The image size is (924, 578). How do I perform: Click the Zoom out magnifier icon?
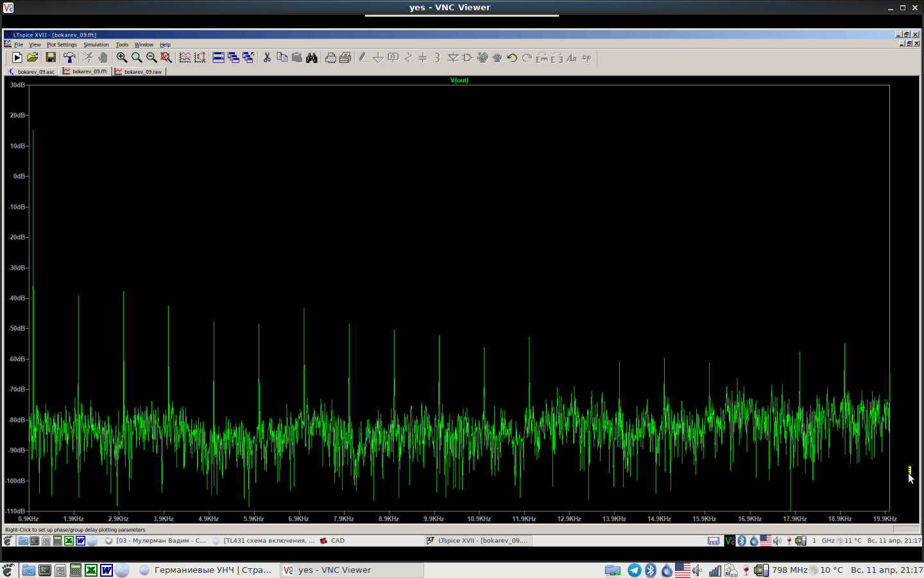[x=151, y=58]
